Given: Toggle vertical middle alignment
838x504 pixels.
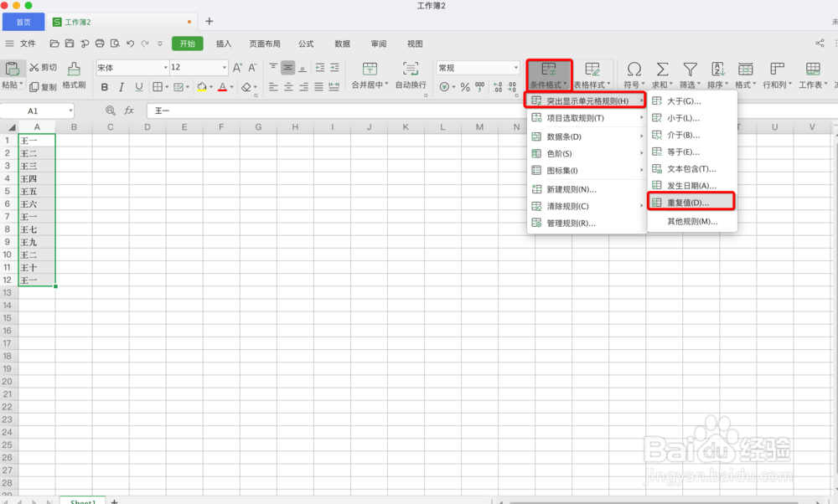Looking at the screenshot, I should 288,67.
